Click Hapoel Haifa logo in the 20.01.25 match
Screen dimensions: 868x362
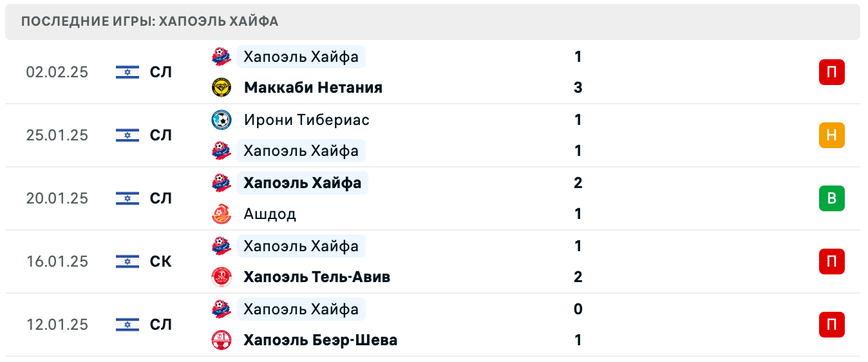point(222,183)
